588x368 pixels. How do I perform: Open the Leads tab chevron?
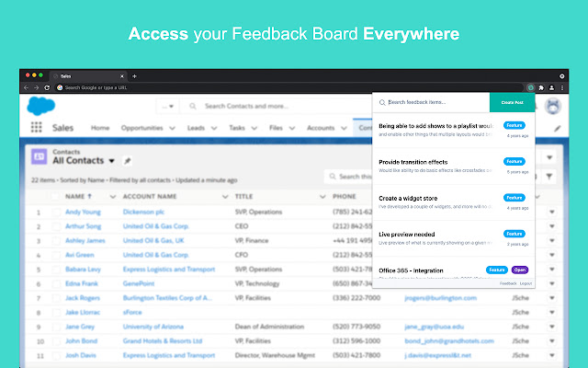[x=214, y=128]
